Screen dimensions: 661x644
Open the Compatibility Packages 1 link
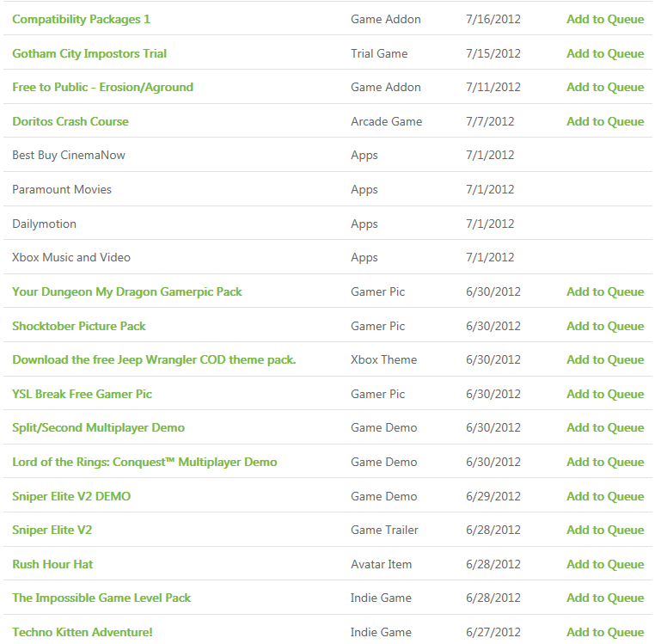tap(81, 20)
